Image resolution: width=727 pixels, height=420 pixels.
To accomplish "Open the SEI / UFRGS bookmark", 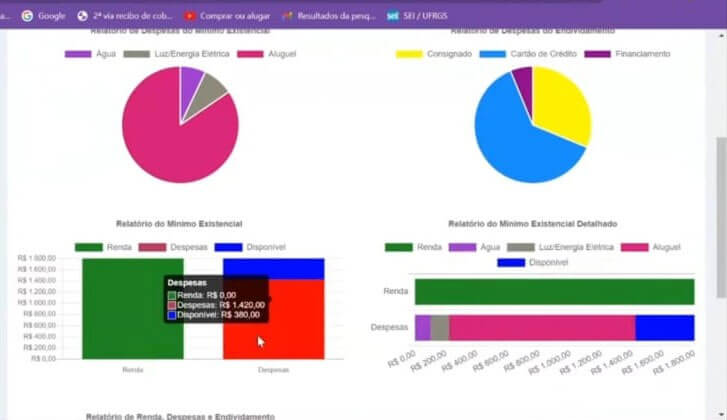I will point(417,16).
